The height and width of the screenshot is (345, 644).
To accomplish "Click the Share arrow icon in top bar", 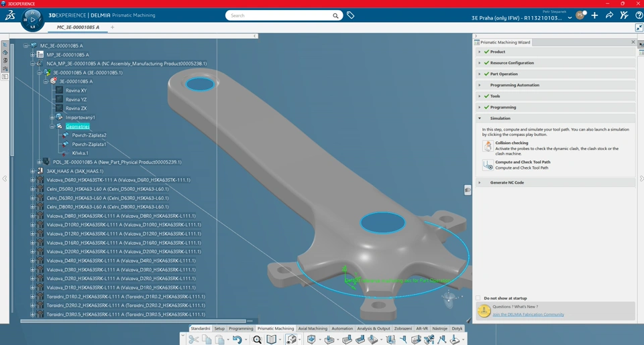I will (x=610, y=15).
